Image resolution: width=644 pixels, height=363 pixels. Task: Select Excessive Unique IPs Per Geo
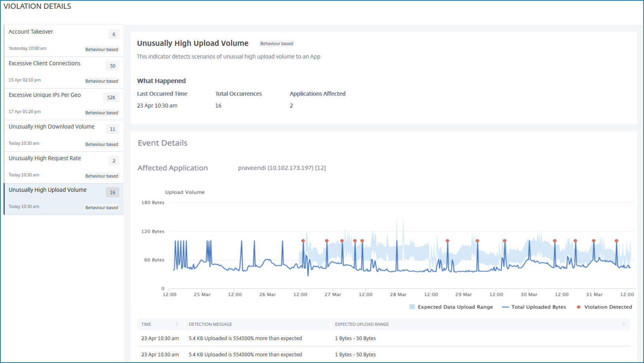tap(64, 104)
